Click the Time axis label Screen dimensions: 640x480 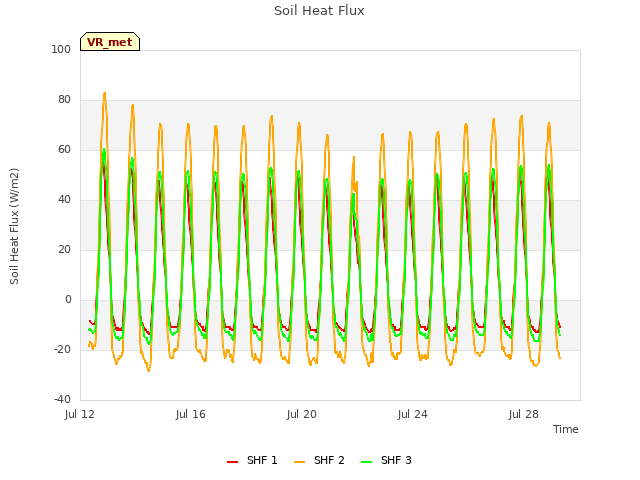566,429
